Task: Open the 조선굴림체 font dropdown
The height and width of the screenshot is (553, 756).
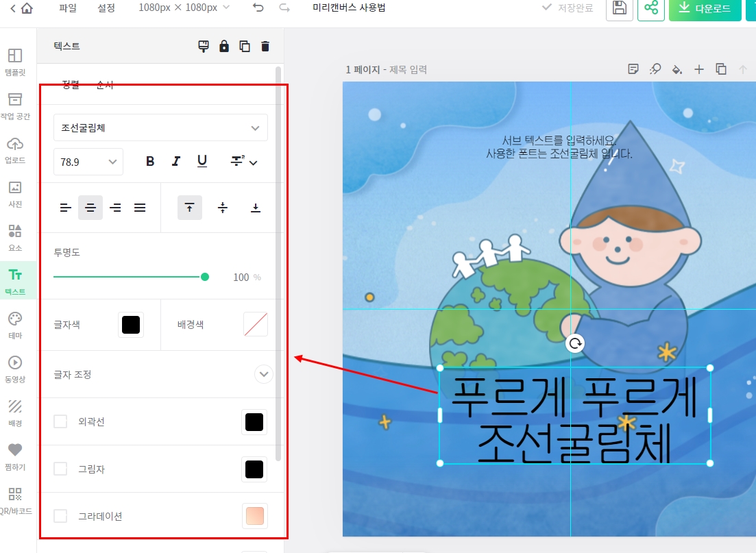Action: click(x=160, y=127)
